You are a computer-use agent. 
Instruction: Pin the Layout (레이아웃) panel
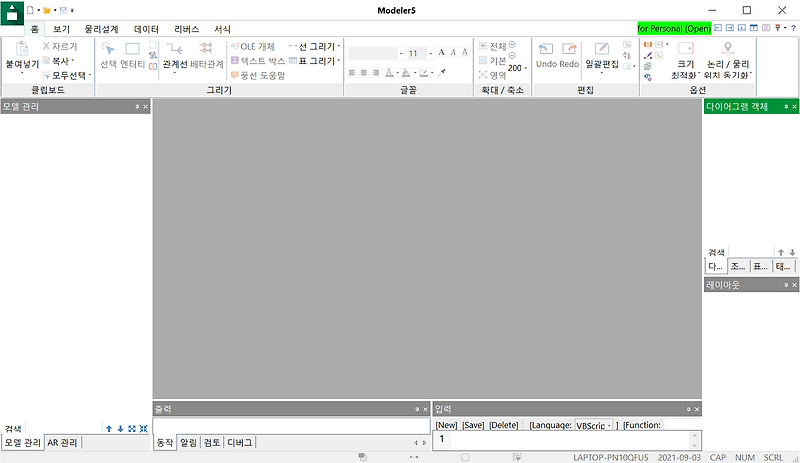coord(786,285)
